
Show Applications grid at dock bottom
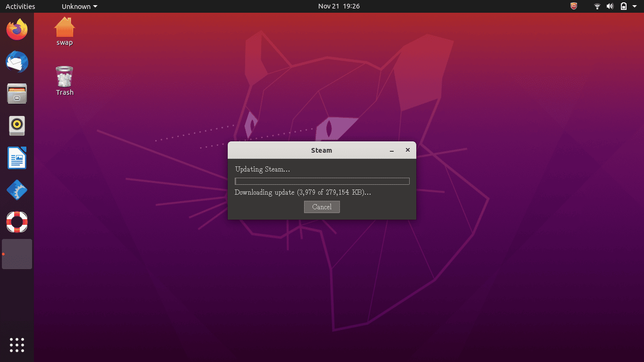click(x=17, y=345)
